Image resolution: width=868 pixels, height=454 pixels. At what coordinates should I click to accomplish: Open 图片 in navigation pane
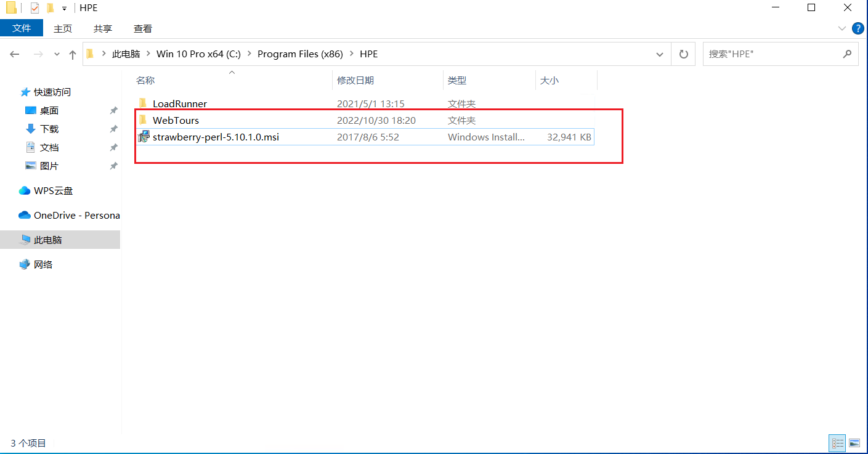click(49, 166)
